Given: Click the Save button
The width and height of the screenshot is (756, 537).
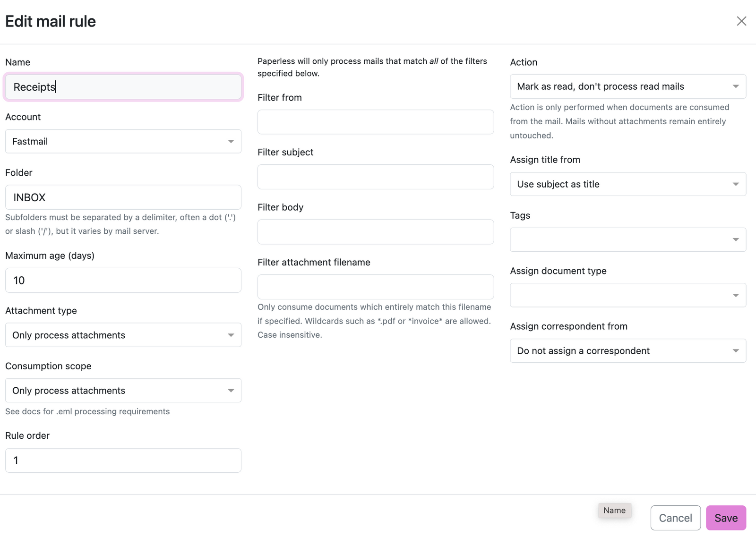Looking at the screenshot, I should [x=726, y=518].
